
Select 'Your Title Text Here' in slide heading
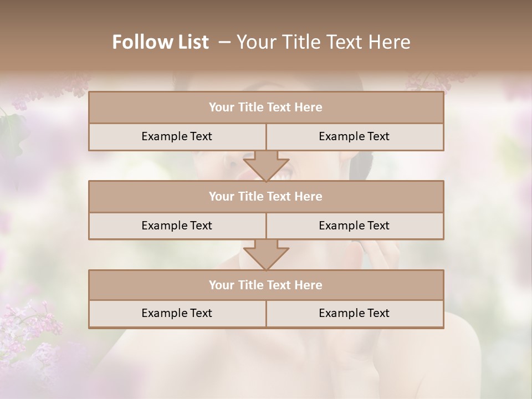(x=323, y=42)
